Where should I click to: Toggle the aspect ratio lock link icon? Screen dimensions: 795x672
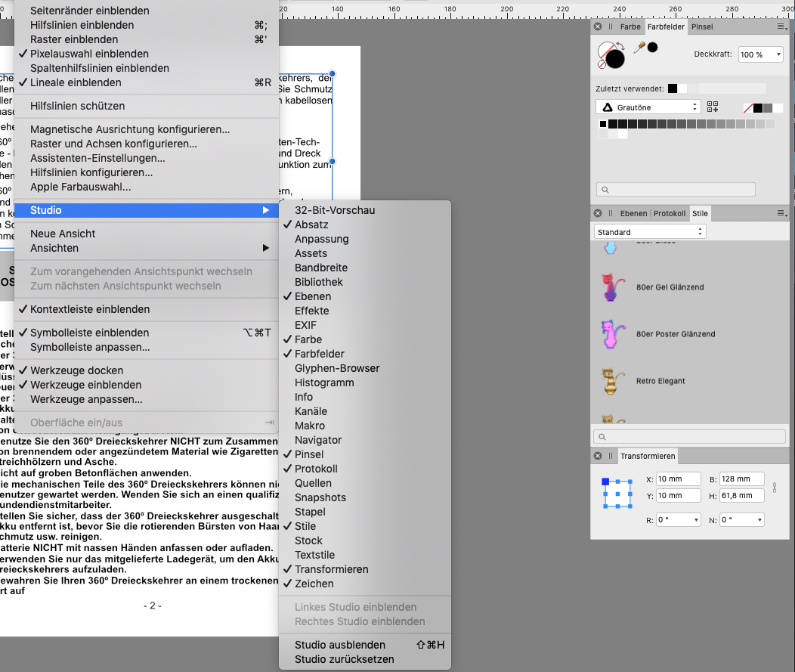coord(774,488)
